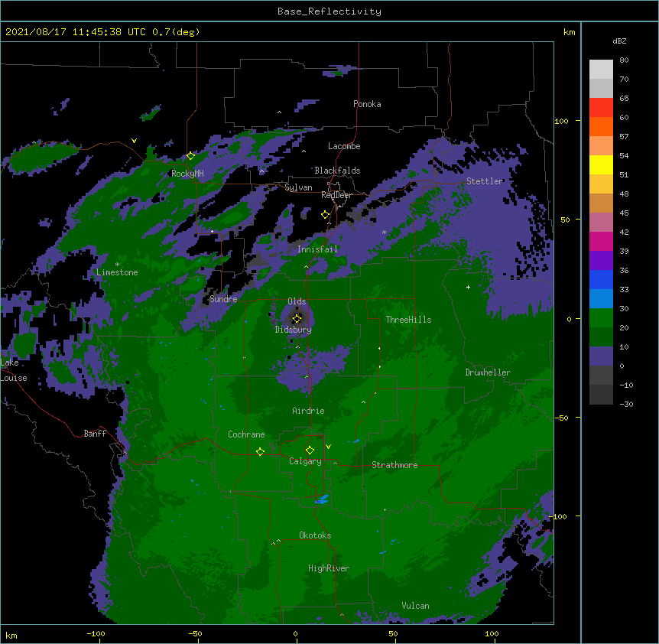
Task: Click the Sundre label
Action: [223, 299]
